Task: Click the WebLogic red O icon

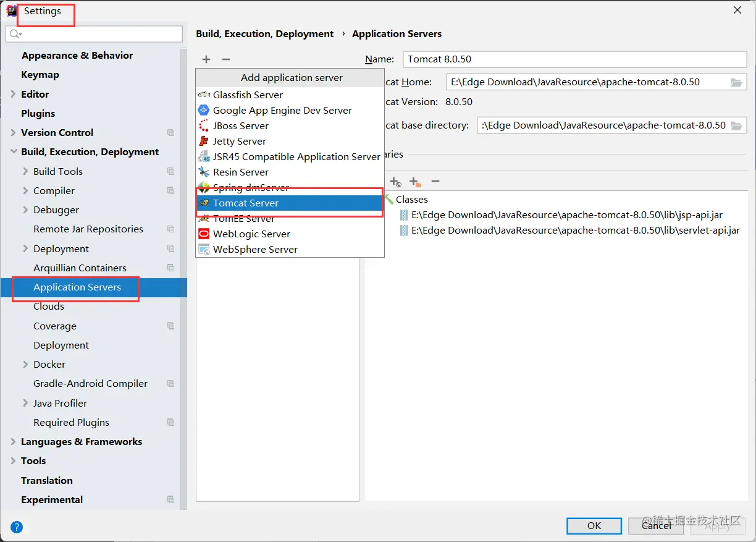Action: pyautogui.click(x=204, y=234)
